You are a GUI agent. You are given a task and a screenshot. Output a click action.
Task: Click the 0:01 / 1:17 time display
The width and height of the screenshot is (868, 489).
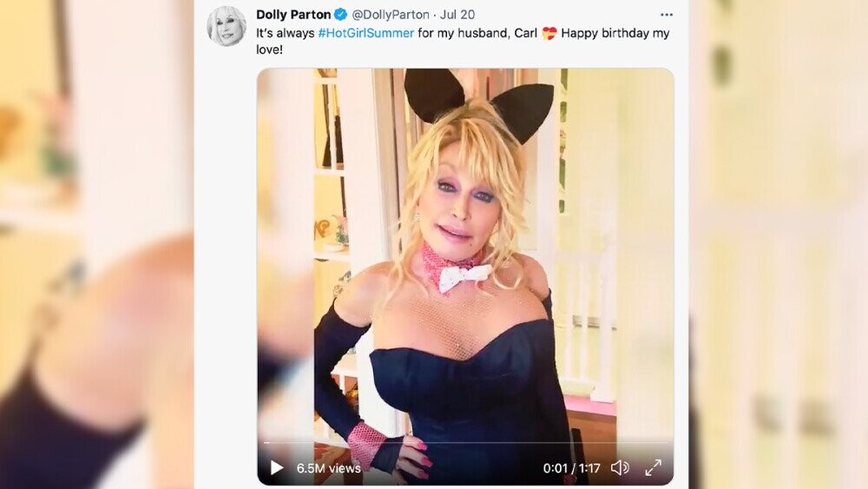coord(572,468)
